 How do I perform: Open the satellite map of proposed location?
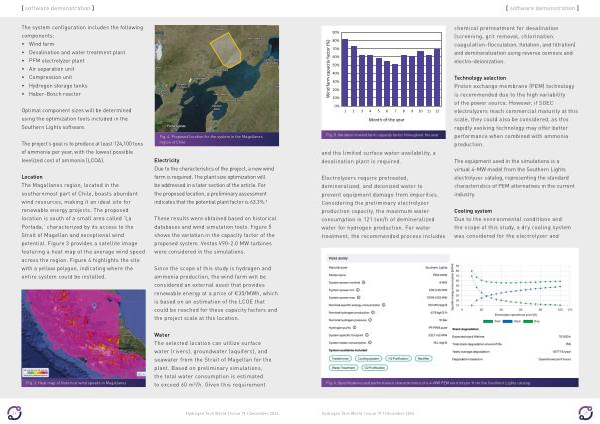click(217, 79)
